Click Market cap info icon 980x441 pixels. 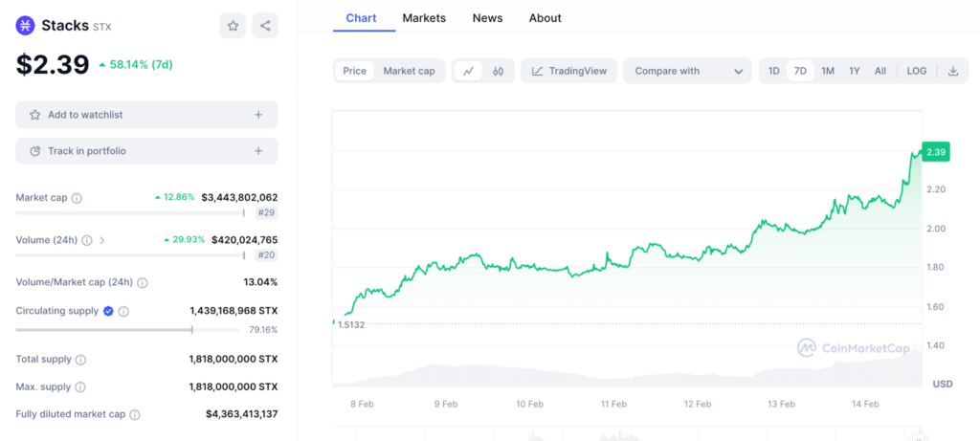point(77,198)
